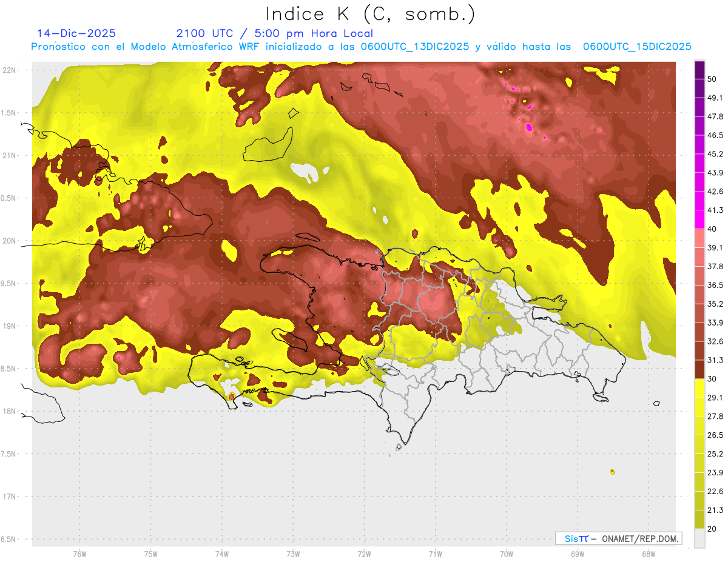Click the olive swatch between 20 and 21.3
The image size is (728, 562).
point(699,520)
